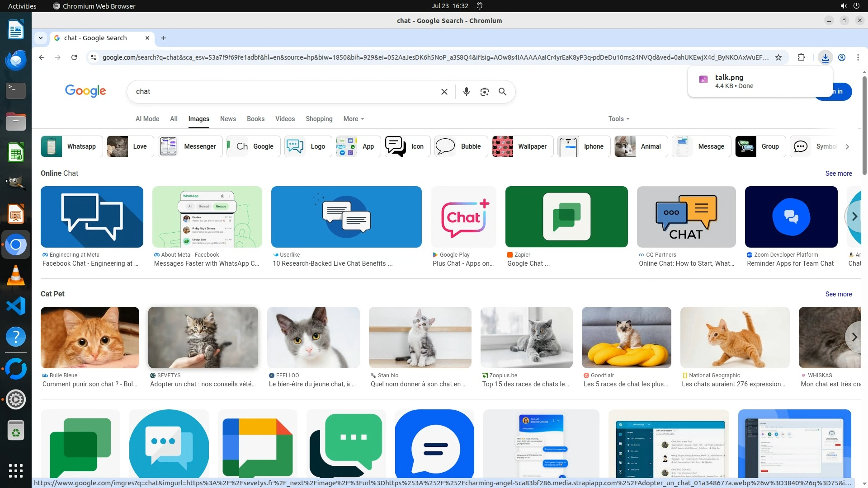Select the Whatsapp filter chip
Image resolution: width=868 pixels, height=488 pixels.
72,146
